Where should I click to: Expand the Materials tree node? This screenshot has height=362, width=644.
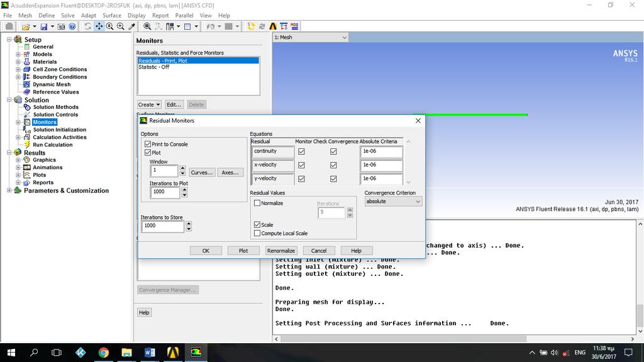tap(18, 62)
